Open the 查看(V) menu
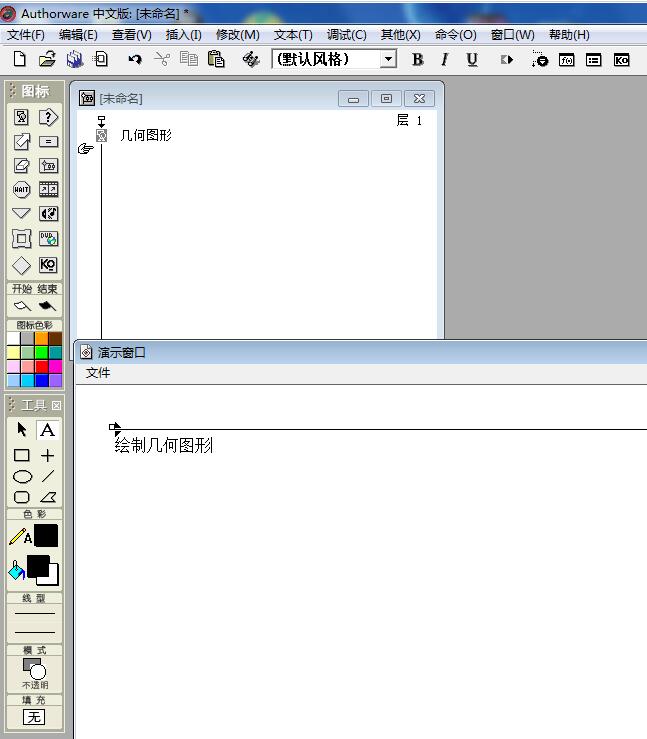This screenshot has width=647, height=739. pyautogui.click(x=131, y=35)
